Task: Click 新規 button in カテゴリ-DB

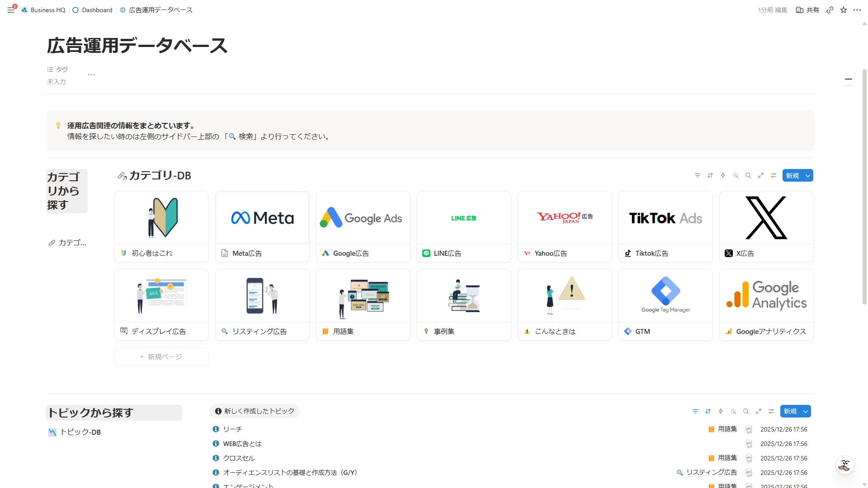Action: pyautogui.click(x=793, y=175)
